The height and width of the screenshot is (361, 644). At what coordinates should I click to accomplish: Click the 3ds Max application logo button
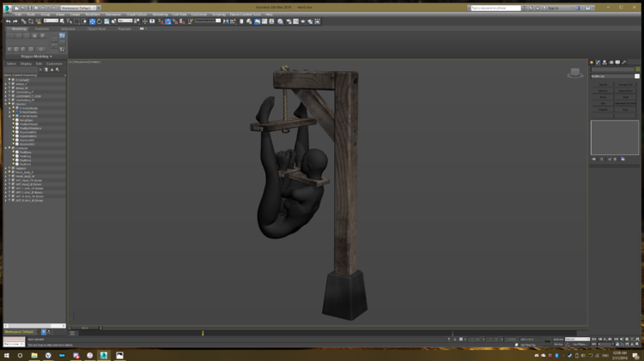click(8, 8)
